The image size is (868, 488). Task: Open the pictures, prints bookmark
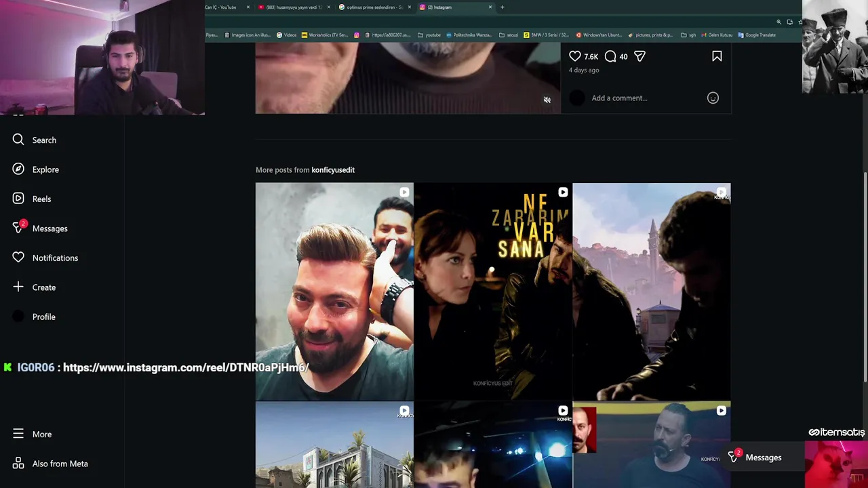(x=650, y=35)
